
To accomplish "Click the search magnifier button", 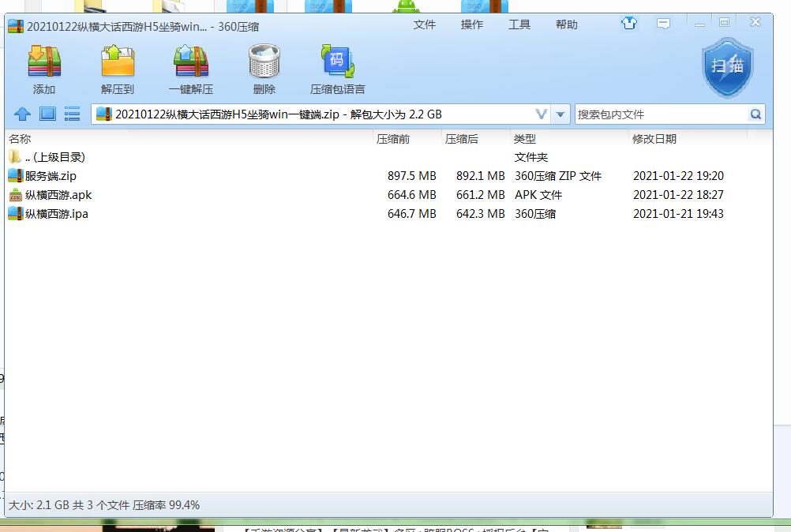I will (x=756, y=114).
